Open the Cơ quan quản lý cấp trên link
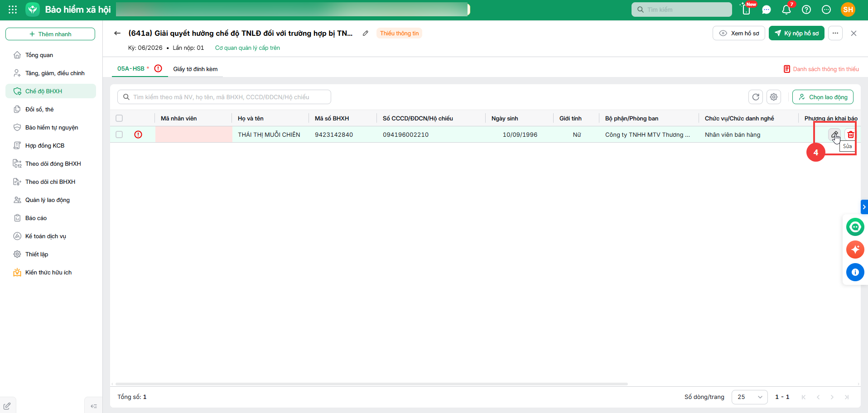This screenshot has height=413, width=868. (247, 48)
